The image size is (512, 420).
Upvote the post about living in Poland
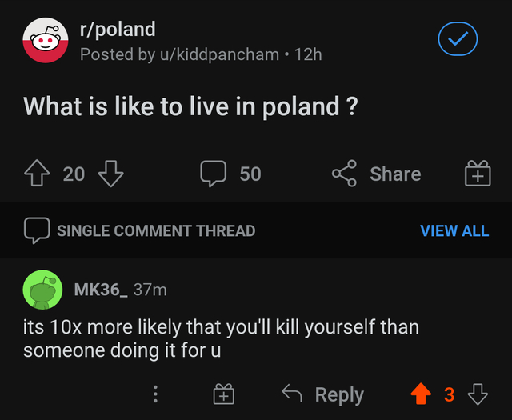tap(37, 174)
